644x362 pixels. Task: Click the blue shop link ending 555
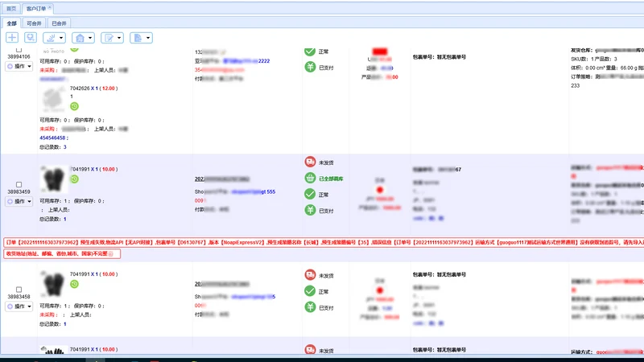253,191
